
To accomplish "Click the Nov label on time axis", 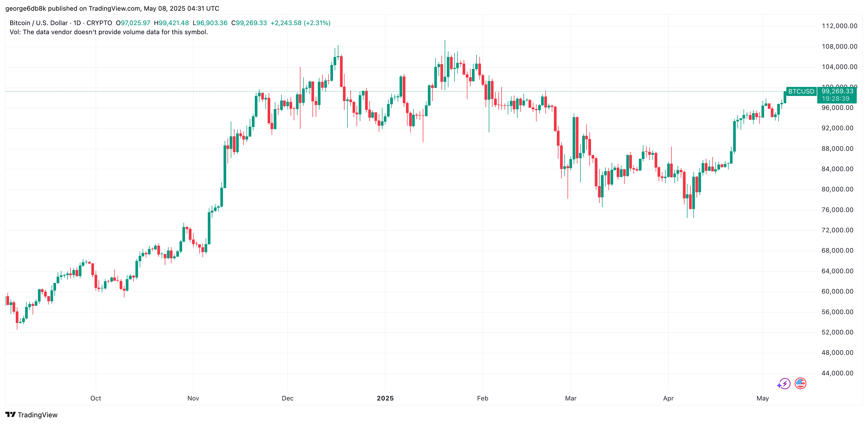I will click(x=193, y=398).
